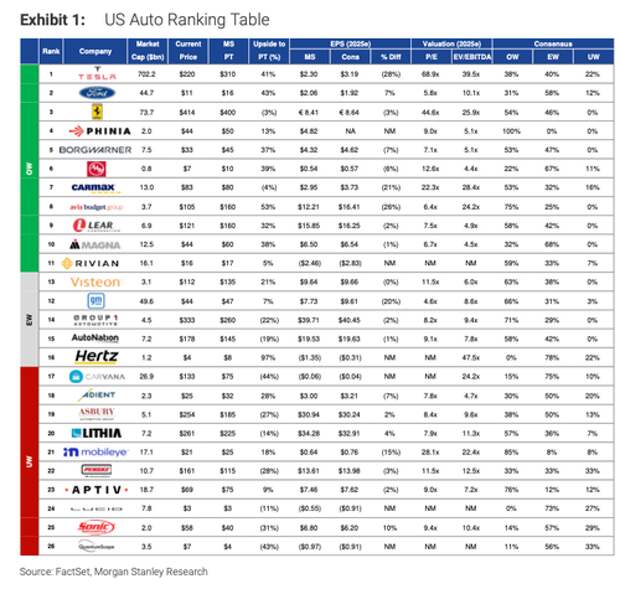The image size is (620, 589).
Task: Select the Lithia logo
Action: [x=96, y=433]
